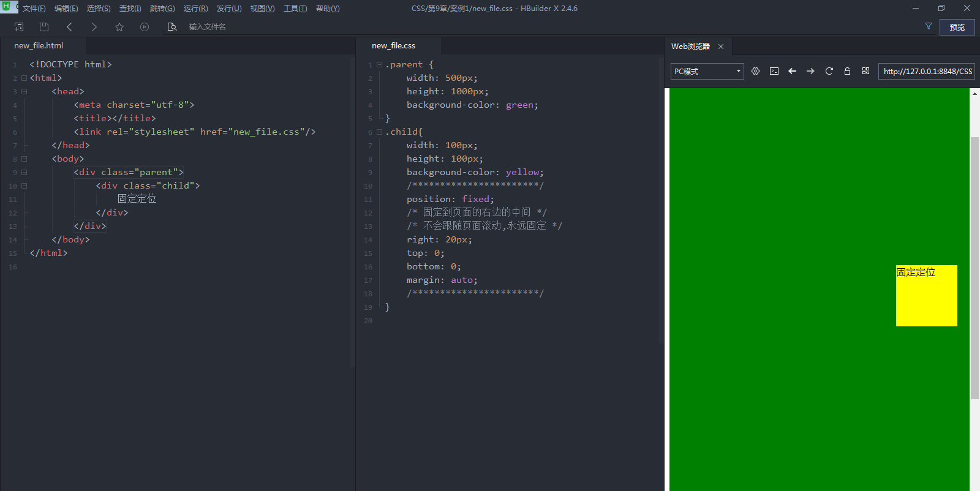
Task: Click 'margin: auto;' line in CSS
Action: [x=442, y=280]
